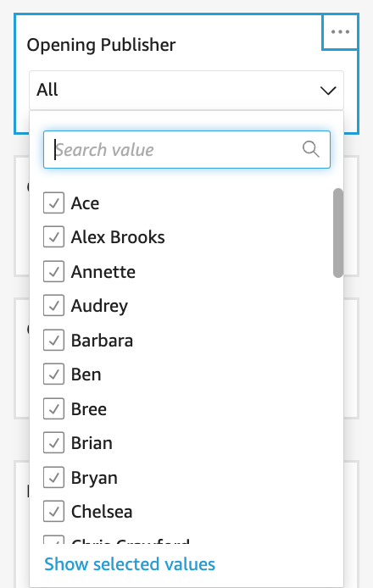
Task: Toggle the Annette checkbox
Action: coord(53,271)
